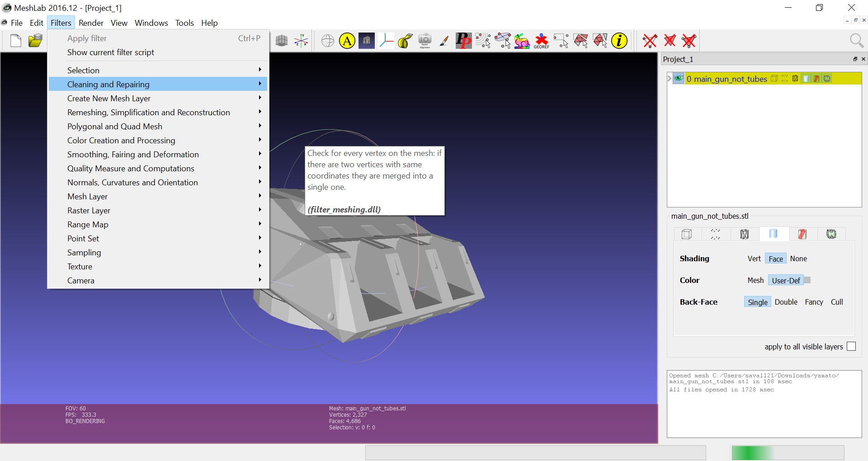This screenshot has width=868, height=461.
Task: Set Back-Face to Cull
Action: coord(837,302)
